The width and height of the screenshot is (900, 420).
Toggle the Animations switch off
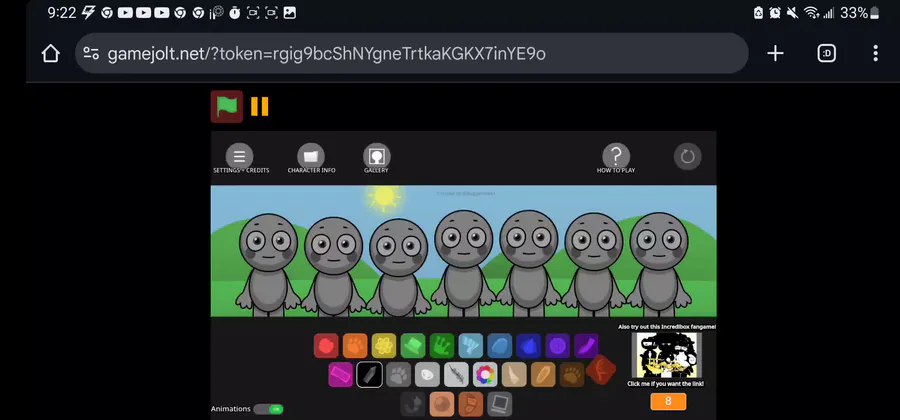point(269,409)
